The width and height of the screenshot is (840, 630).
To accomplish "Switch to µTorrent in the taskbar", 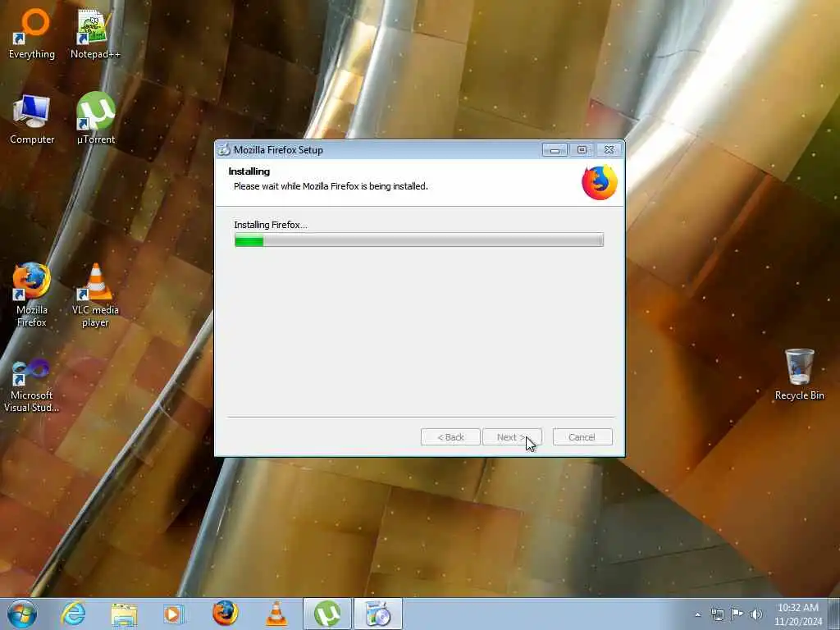I will click(326, 614).
